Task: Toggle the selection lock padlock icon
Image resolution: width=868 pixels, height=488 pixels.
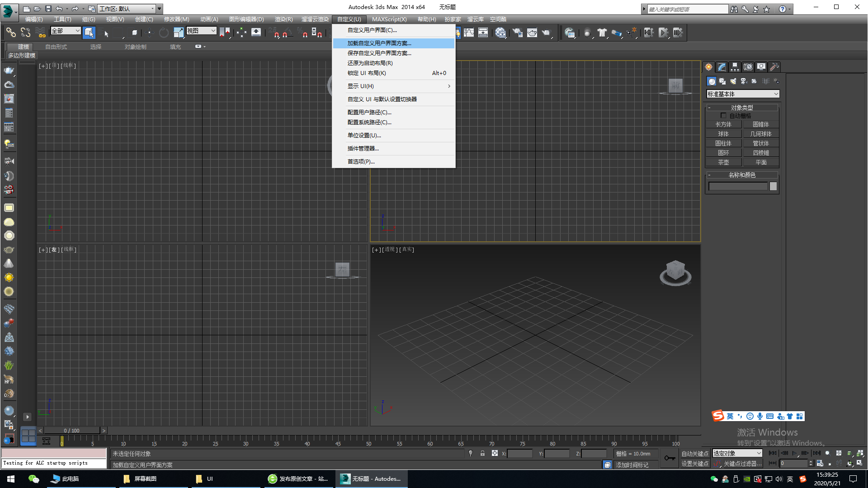Action: [482, 454]
